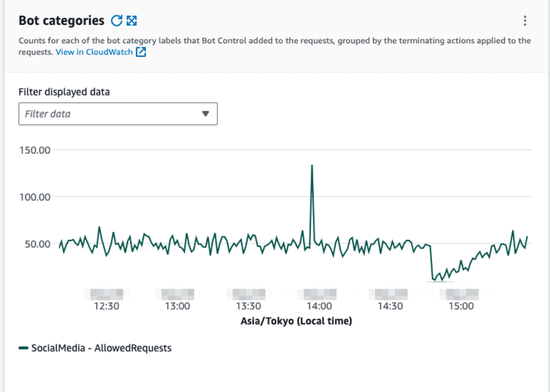The image size is (550, 392).
Task: Click the Bot categories heading
Action: (x=61, y=21)
